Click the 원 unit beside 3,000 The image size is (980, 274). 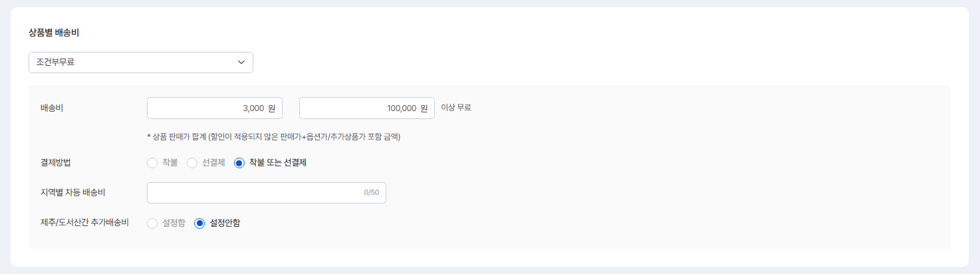pos(271,108)
